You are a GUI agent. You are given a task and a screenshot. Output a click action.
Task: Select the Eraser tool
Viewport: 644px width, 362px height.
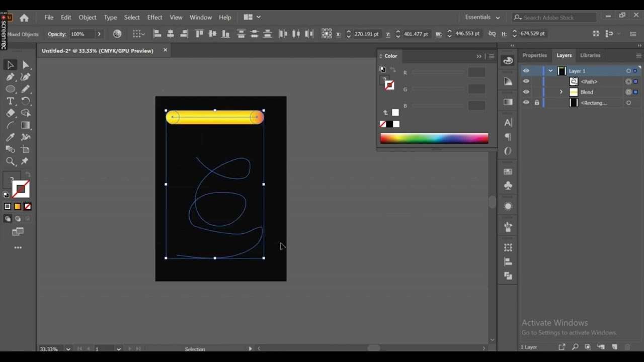(10, 113)
